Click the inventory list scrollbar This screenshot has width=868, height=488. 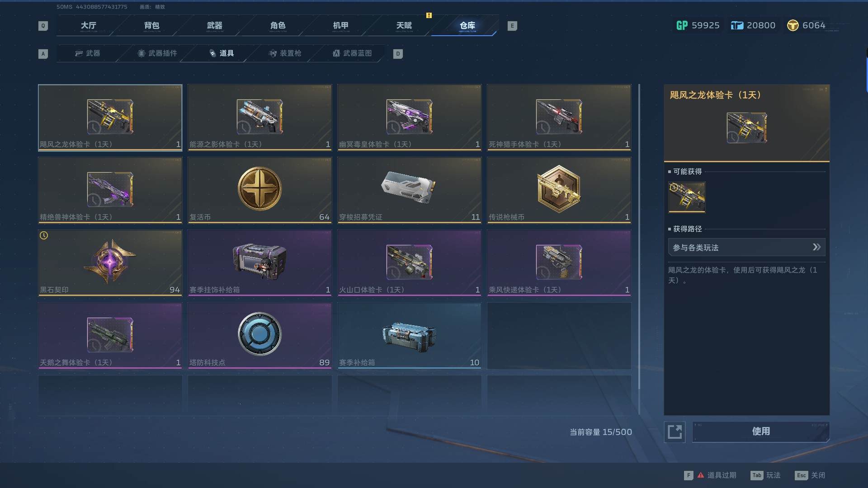[x=639, y=249]
